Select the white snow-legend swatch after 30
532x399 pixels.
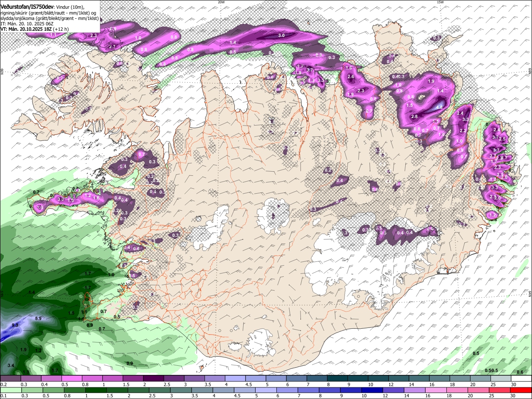tap(521, 379)
